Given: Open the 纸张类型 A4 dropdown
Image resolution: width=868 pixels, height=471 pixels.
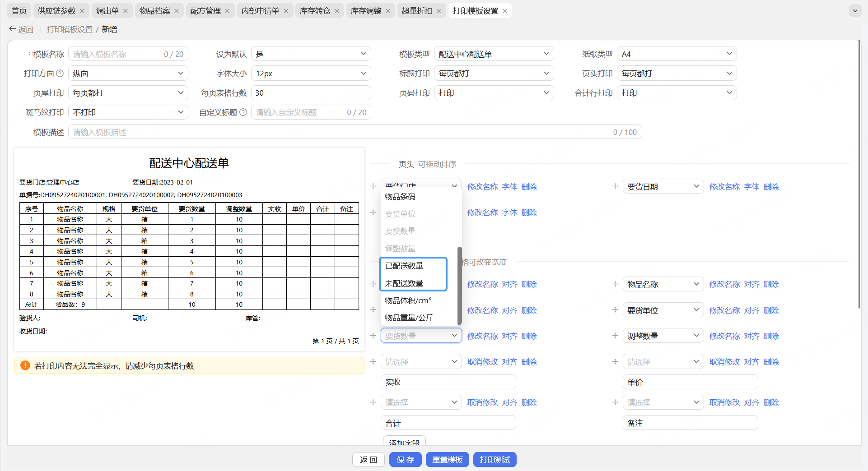Looking at the screenshot, I should pos(677,54).
